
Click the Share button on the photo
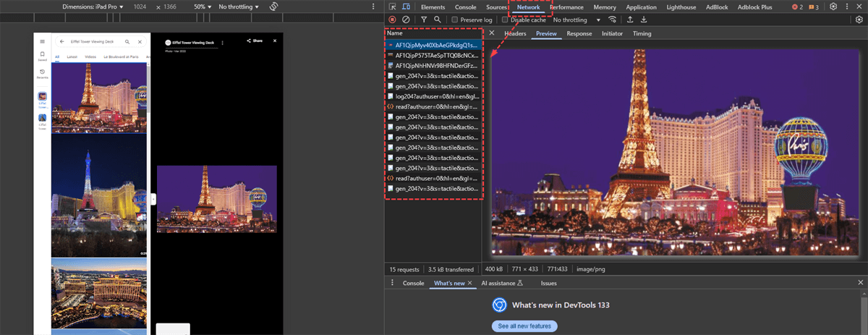pyautogui.click(x=254, y=41)
